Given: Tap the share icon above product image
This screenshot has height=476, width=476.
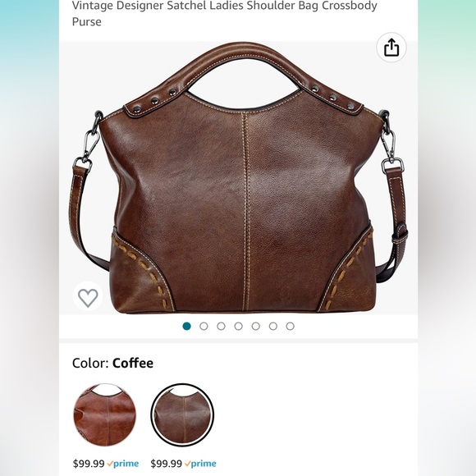Looking at the screenshot, I should pos(391,48).
